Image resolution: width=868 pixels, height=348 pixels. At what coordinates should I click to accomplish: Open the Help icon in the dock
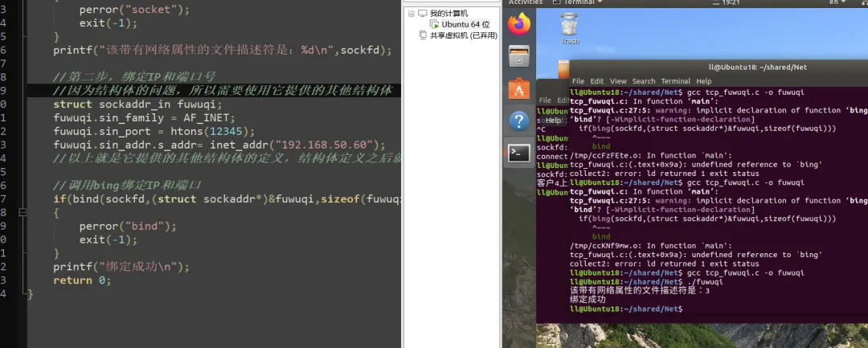519,121
